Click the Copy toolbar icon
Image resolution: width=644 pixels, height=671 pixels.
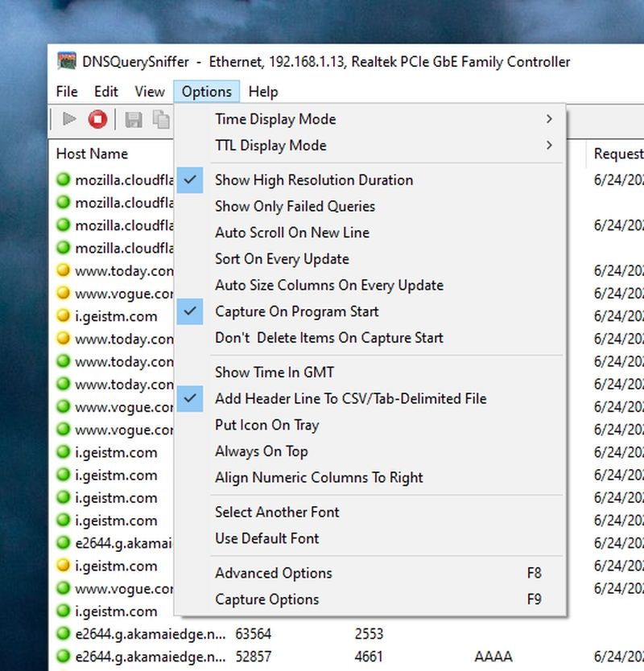[162, 120]
